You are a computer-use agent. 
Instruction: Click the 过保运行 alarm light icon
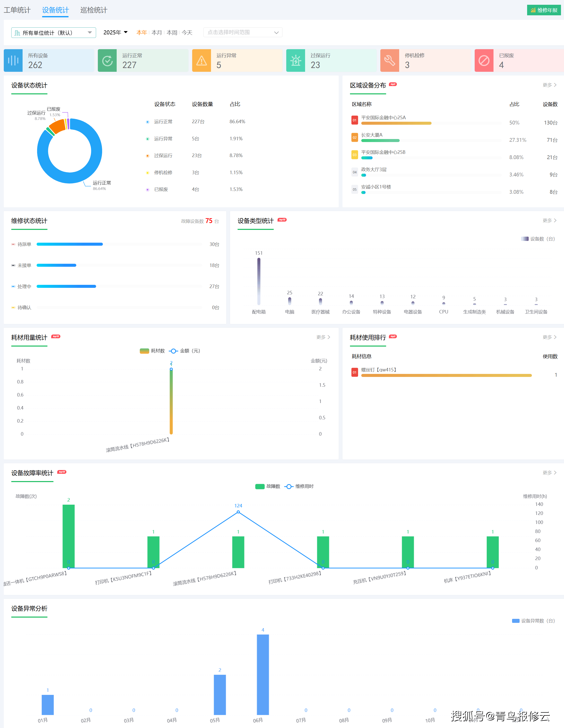coord(296,60)
